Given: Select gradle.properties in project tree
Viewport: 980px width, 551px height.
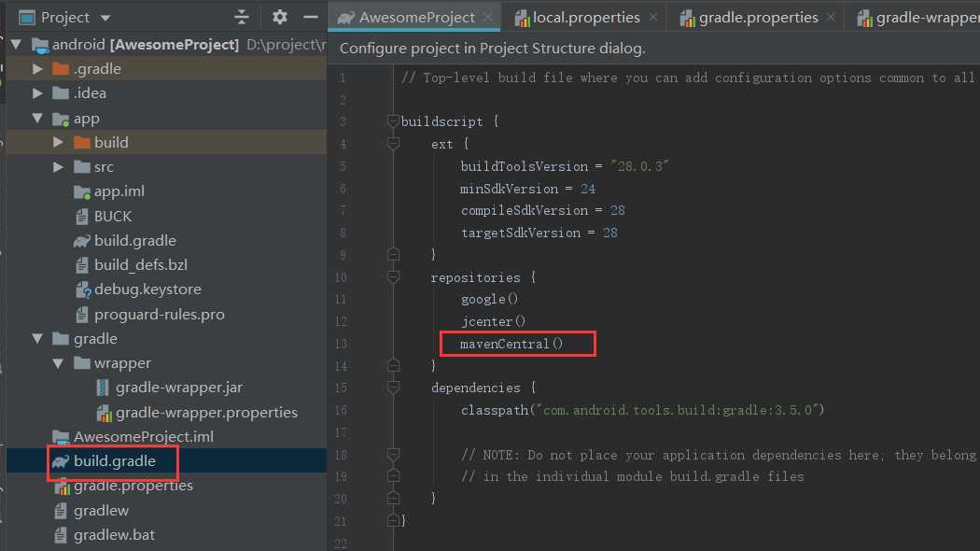Looking at the screenshot, I should [133, 486].
